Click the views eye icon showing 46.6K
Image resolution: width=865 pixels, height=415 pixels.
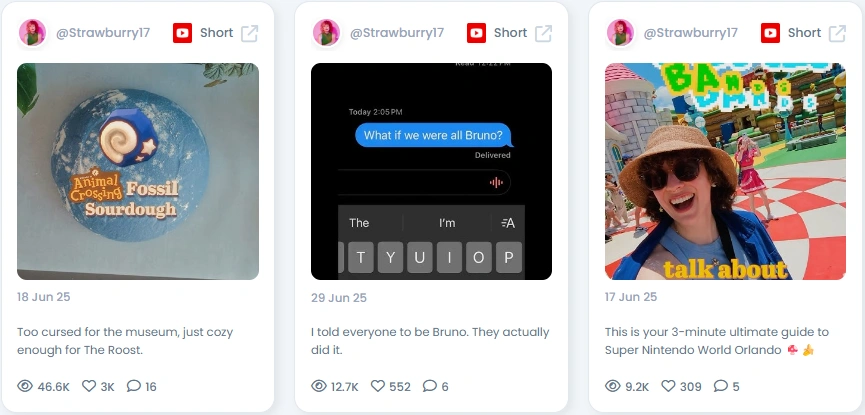pyautogui.click(x=25, y=386)
